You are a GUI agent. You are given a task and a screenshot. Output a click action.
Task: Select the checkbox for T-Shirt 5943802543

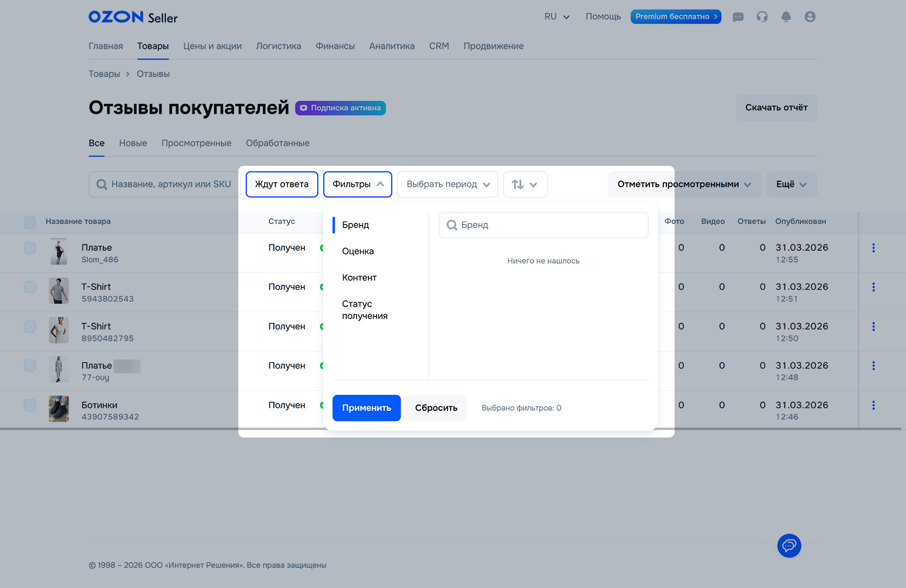coord(30,287)
